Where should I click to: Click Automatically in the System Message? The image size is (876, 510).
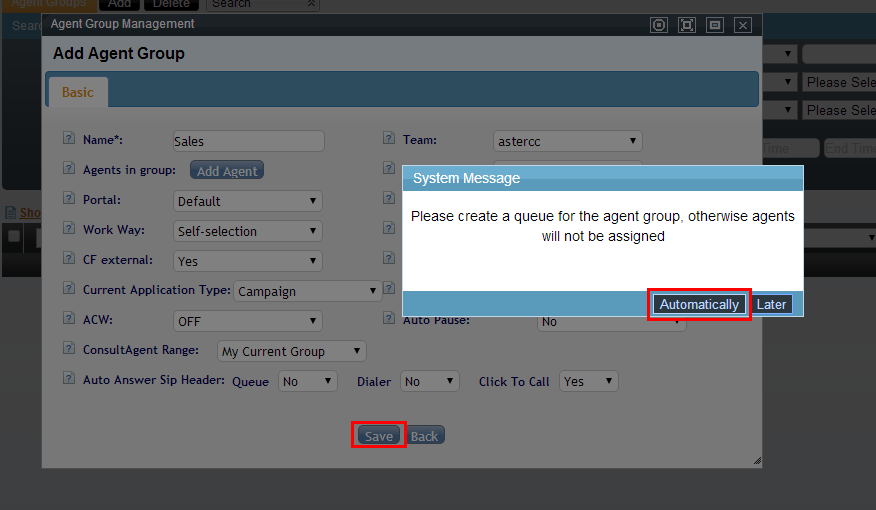pyautogui.click(x=699, y=304)
